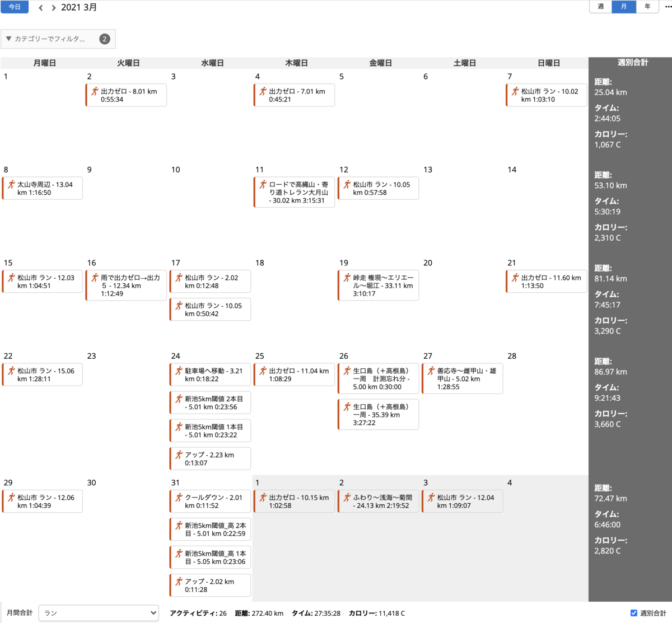Screen dimensions: 672x623
Task: Open 出力ゼロ 10.15 km April activity
Action: point(295,502)
